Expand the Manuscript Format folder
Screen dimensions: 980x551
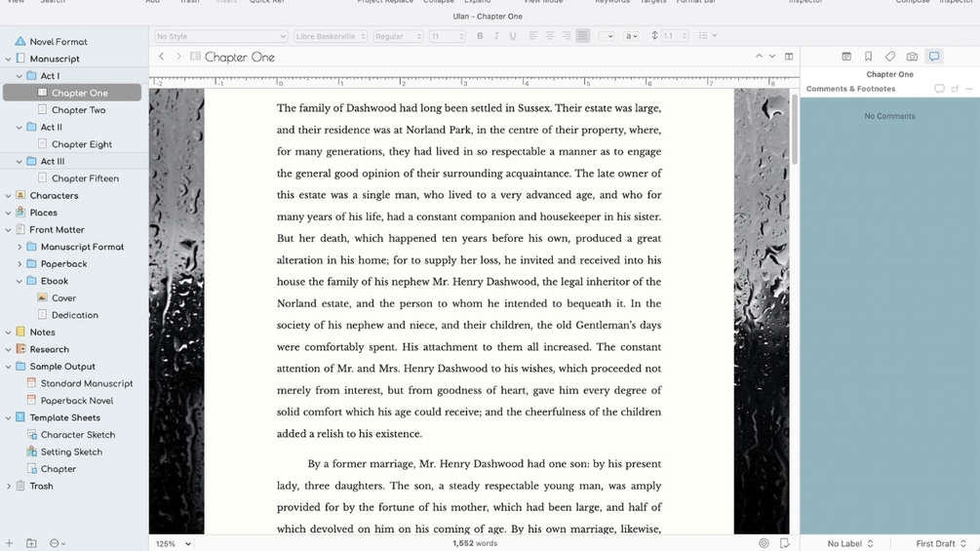point(20,247)
